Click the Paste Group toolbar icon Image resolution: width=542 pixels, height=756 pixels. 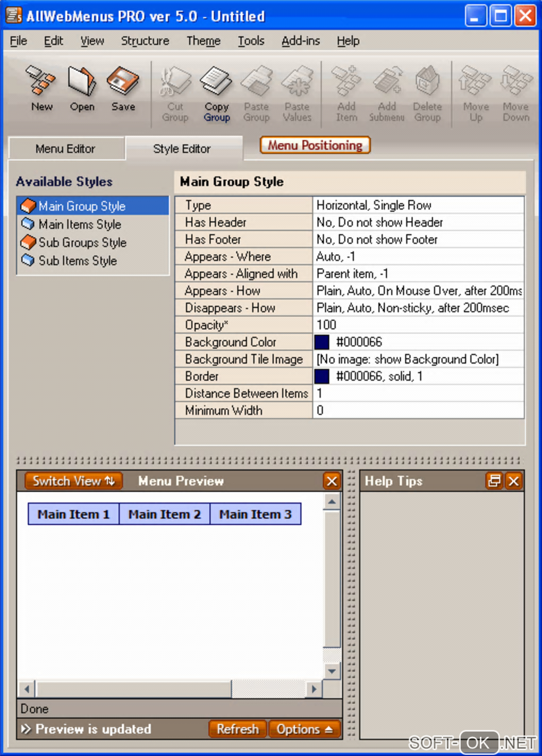click(x=256, y=95)
